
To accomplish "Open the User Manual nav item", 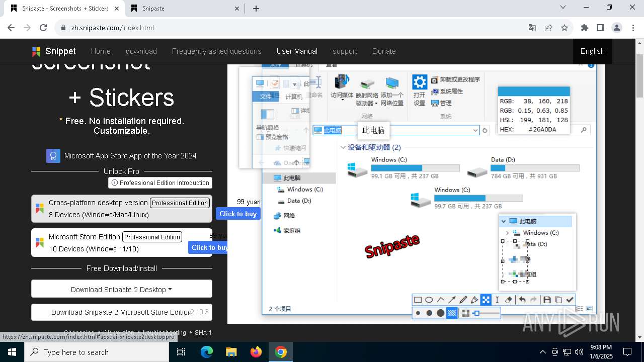I will [297, 51].
